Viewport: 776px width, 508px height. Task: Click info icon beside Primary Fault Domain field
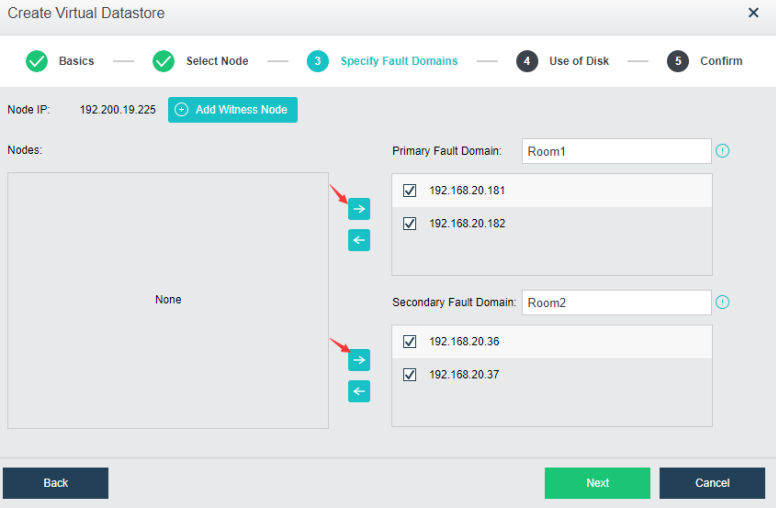click(x=723, y=151)
